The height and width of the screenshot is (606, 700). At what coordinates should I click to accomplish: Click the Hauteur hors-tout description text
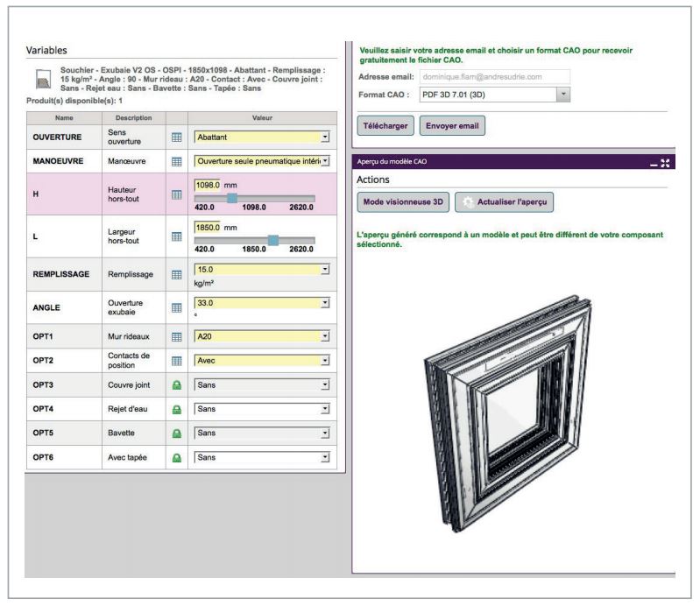coord(124,194)
